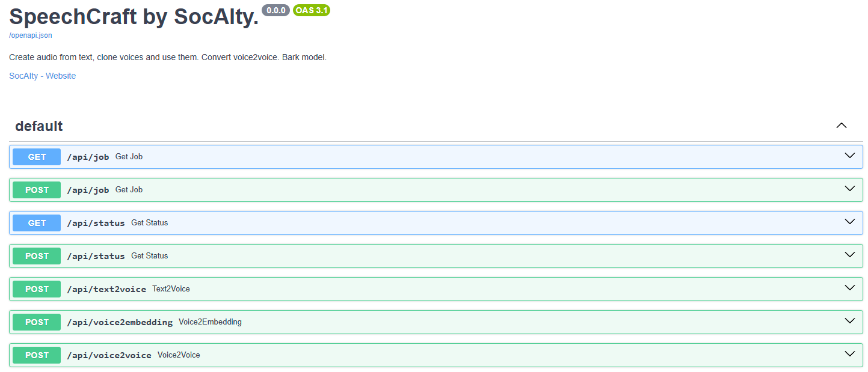Click the default section heading

pyautogui.click(x=39, y=126)
